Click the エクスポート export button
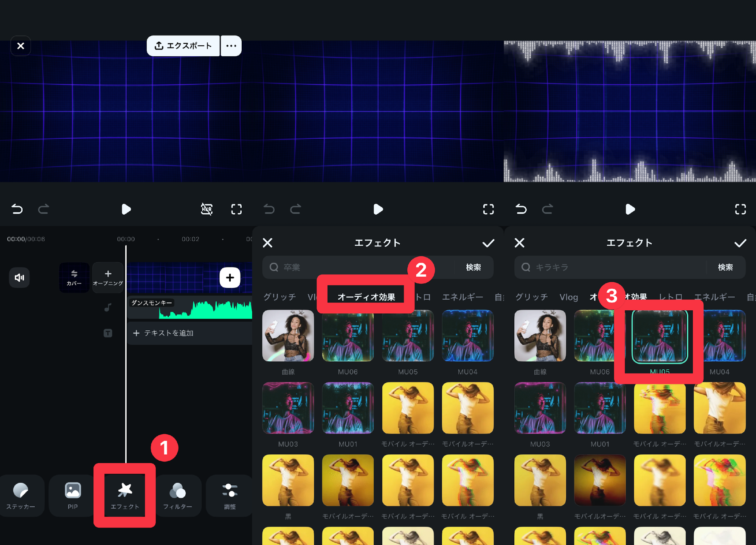This screenshot has height=545, width=756. click(183, 46)
